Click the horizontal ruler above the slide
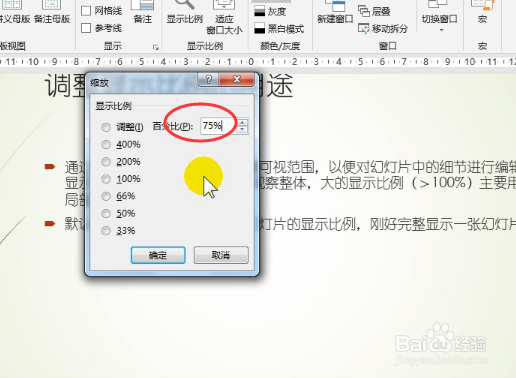 coord(258,62)
